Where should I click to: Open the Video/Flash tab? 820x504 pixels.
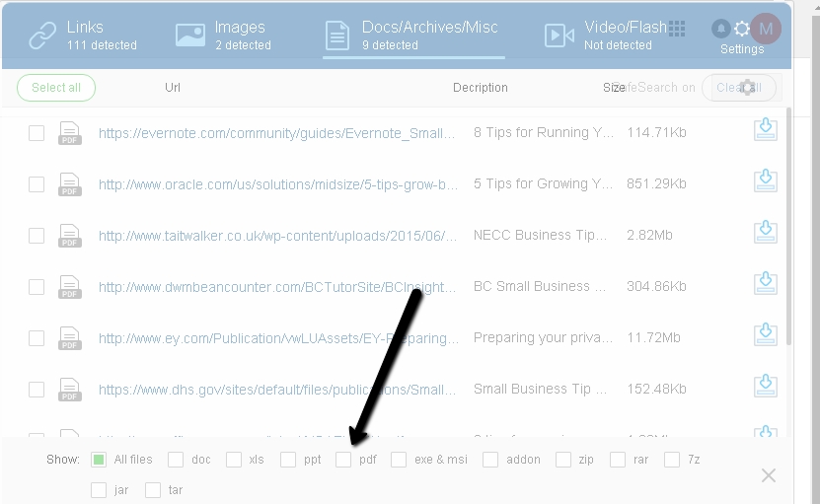tap(602, 35)
